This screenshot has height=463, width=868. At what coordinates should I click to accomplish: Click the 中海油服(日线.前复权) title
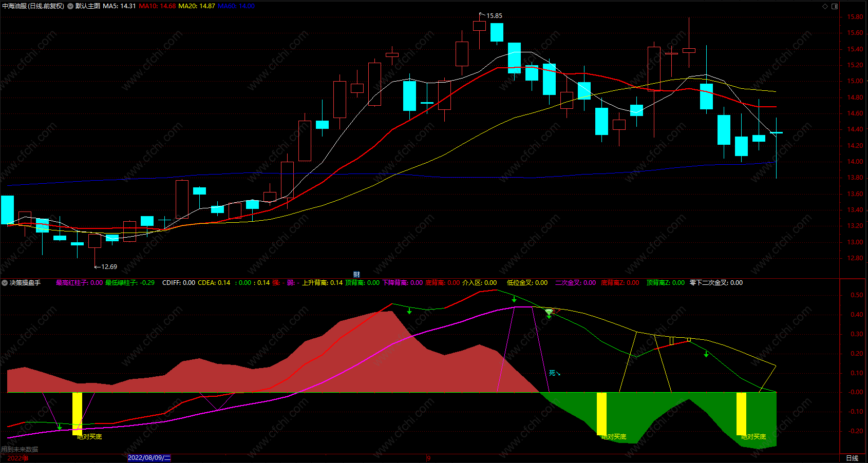tap(33, 6)
